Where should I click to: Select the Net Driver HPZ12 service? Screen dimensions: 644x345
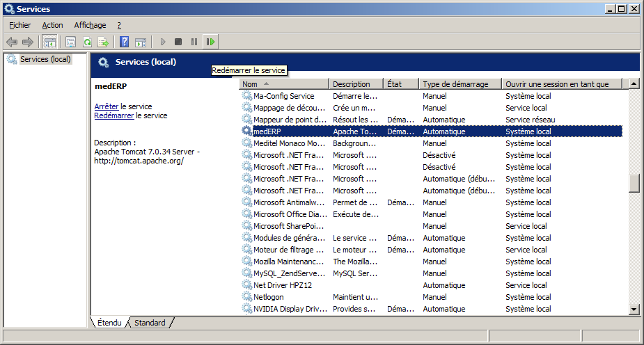click(431, 285)
